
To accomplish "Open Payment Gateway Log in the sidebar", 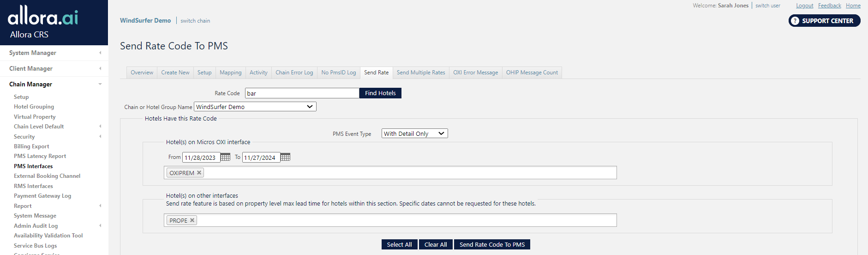I will 42,196.
